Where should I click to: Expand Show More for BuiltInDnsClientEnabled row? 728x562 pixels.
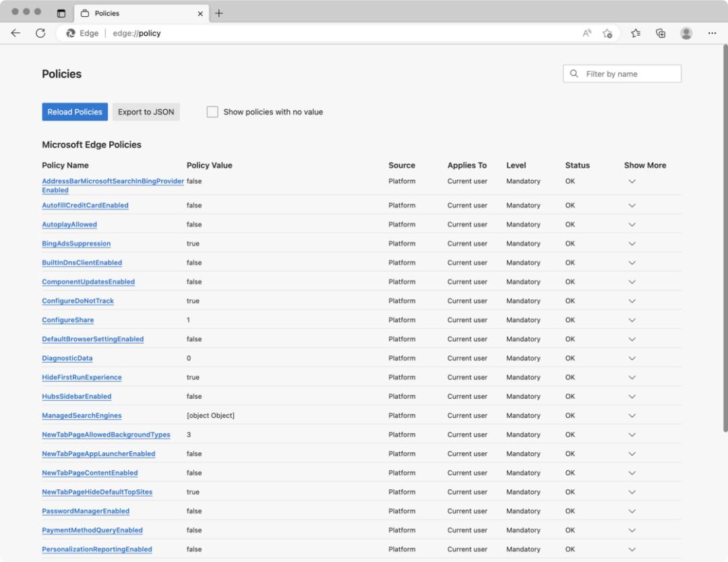[632, 262]
